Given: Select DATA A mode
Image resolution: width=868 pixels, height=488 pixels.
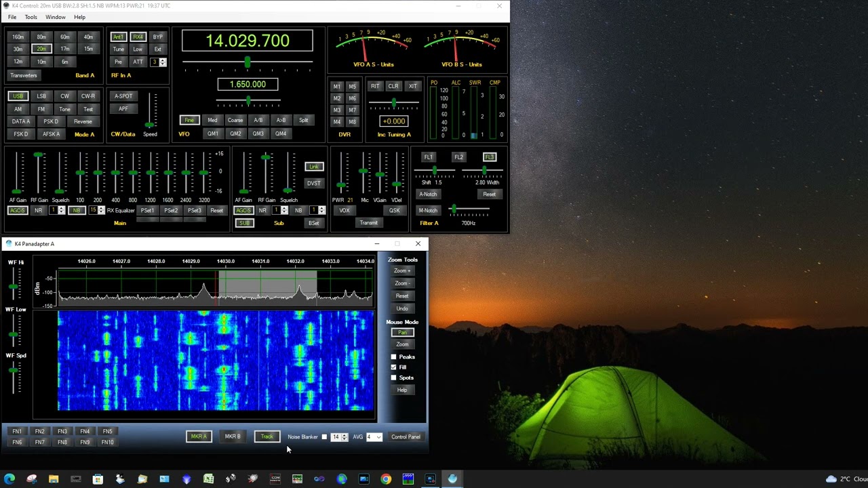Looking at the screenshot, I should coord(21,121).
